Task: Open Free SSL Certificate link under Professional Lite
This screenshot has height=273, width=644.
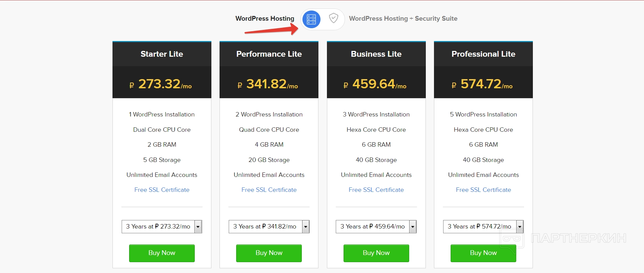Action: point(483,190)
